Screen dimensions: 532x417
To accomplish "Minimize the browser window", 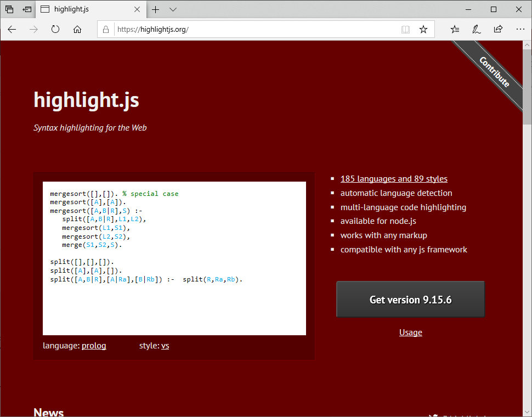I will click(x=468, y=9).
